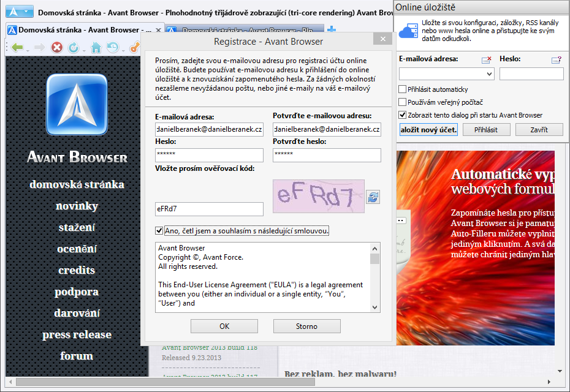Refresh the captcha image
Screen dimensions: 570x392
tap(373, 197)
